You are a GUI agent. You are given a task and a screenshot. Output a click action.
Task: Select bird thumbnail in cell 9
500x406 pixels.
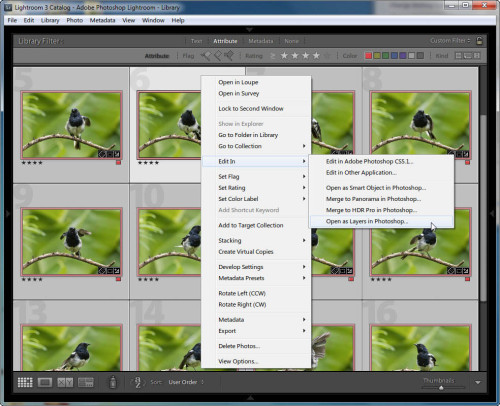71,241
